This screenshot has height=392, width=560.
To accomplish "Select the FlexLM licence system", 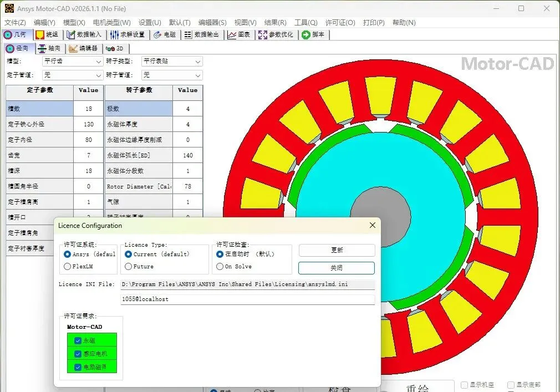I will (x=67, y=266).
